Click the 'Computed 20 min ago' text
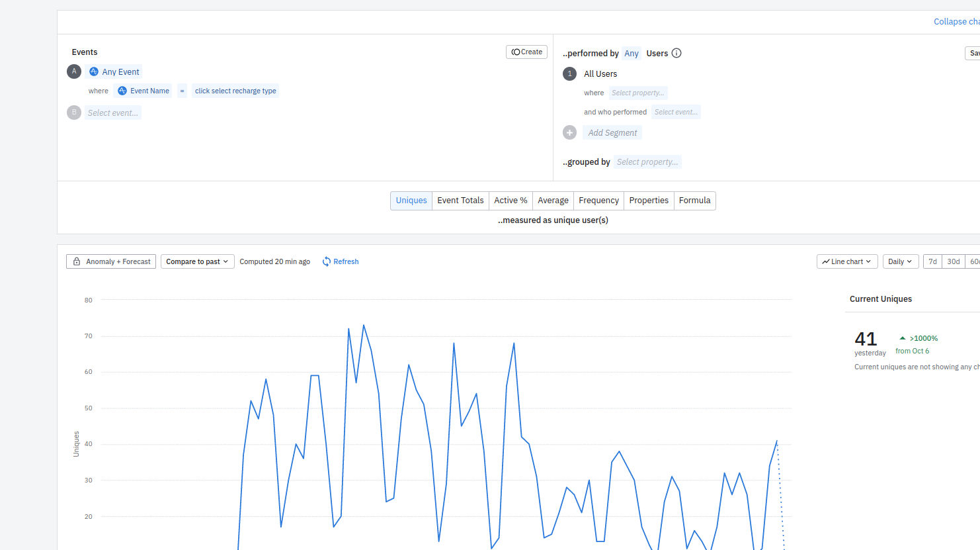This screenshot has width=980, height=550. pyautogui.click(x=274, y=261)
